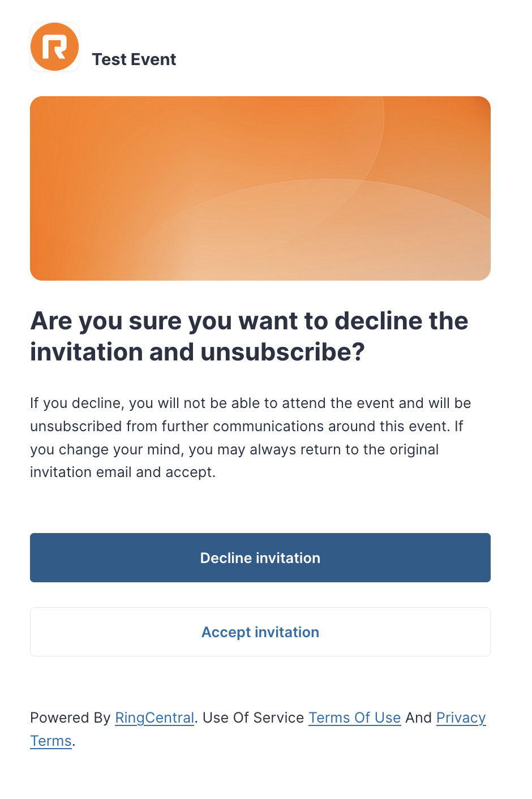532x799 pixels.
Task: Click the Accept invitation button
Action: (260, 632)
